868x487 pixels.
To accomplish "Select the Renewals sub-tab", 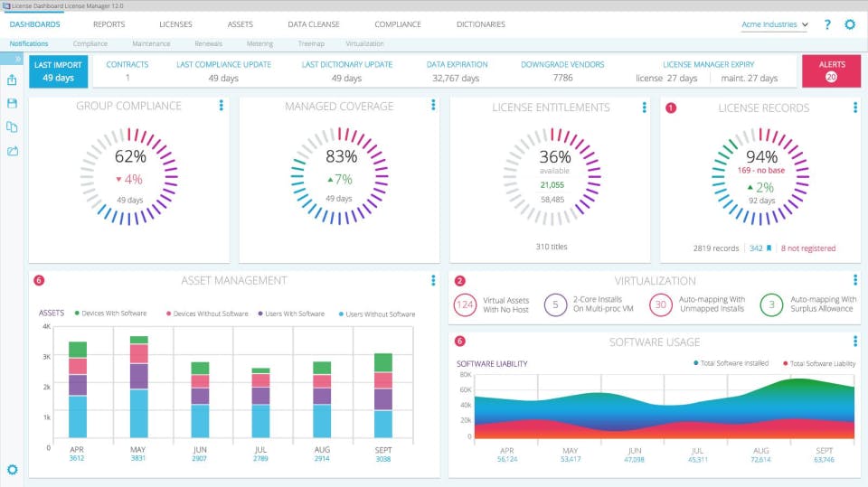I will point(208,43).
